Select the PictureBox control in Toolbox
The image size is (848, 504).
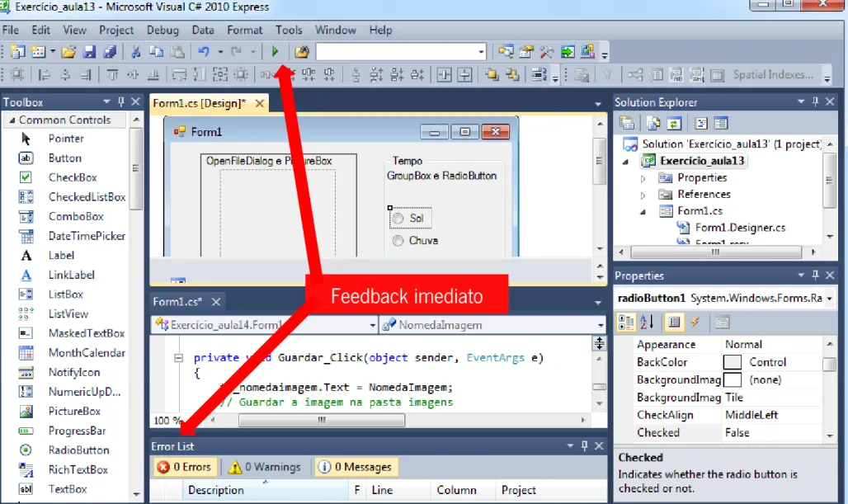pyautogui.click(x=74, y=411)
